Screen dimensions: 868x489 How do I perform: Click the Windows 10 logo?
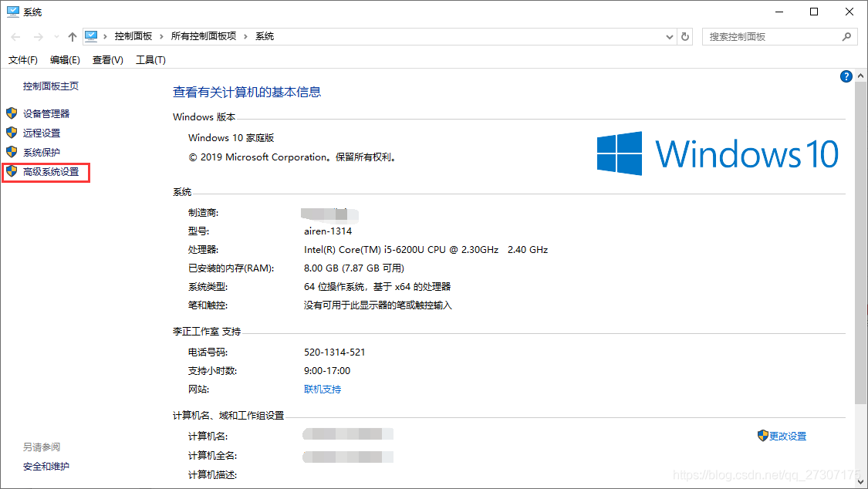pos(718,153)
